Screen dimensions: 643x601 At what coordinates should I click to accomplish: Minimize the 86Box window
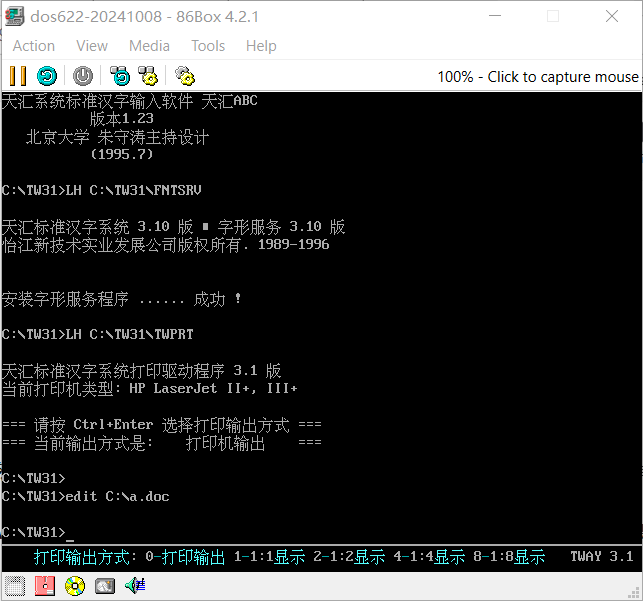(x=495, y=16)
